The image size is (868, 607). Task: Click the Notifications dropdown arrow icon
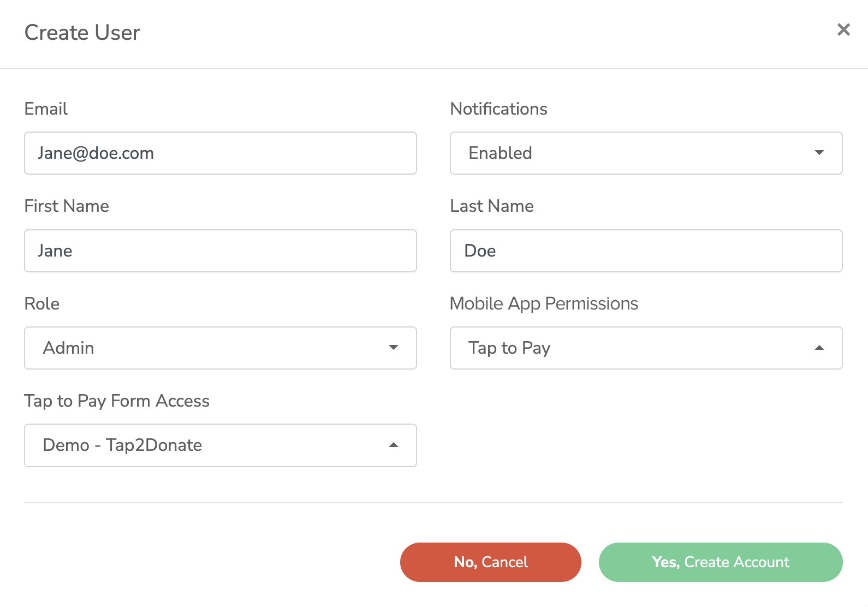coord(819,152)
